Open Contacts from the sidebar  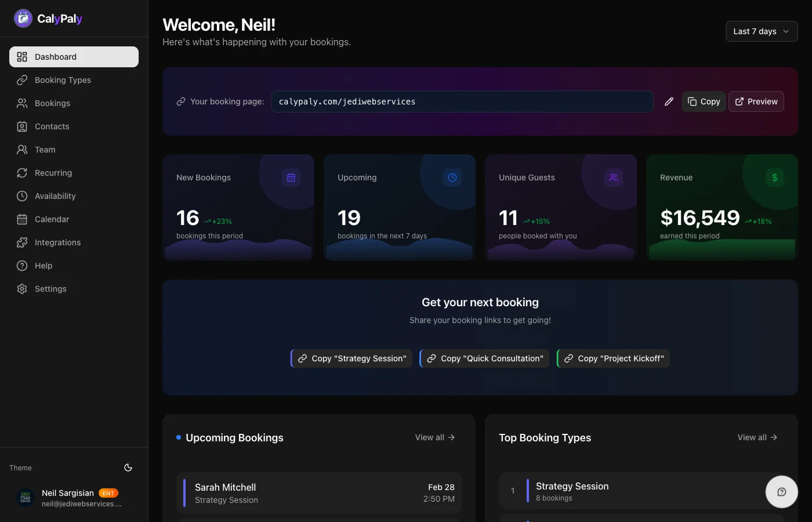click(x=51, y=126)
